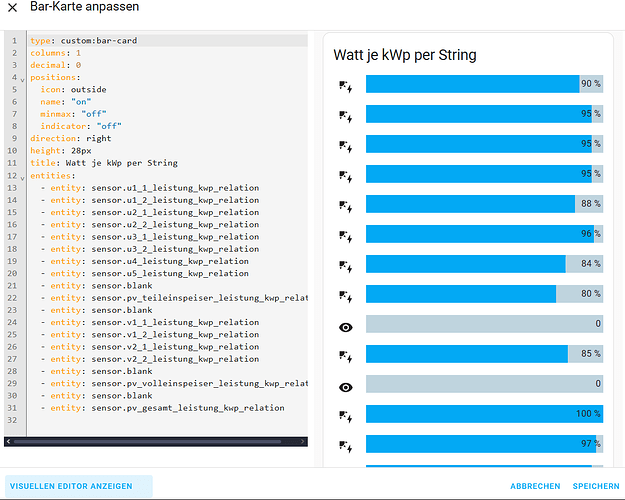Select the solar icon next to 96 % bar
The width and height of the screenshot is (625, 500).
point(346,234)
